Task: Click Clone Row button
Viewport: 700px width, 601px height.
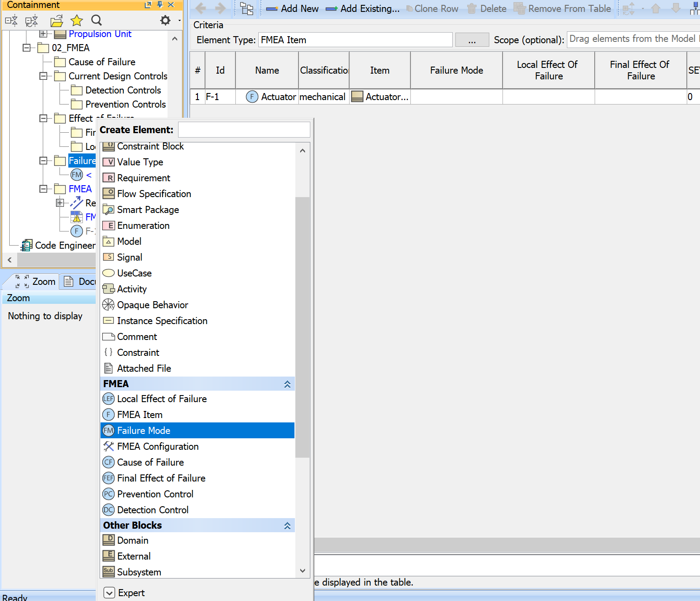Action: coord(432,9)
